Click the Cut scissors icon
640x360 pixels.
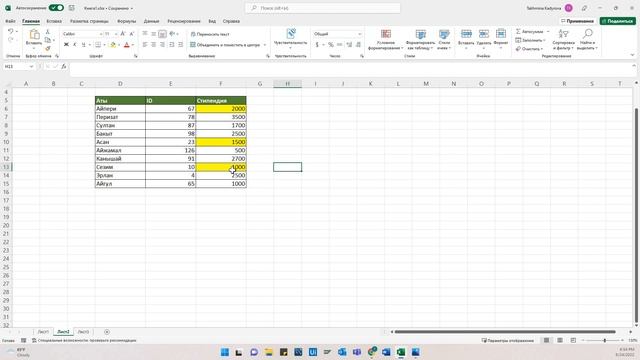coord(48,32)
